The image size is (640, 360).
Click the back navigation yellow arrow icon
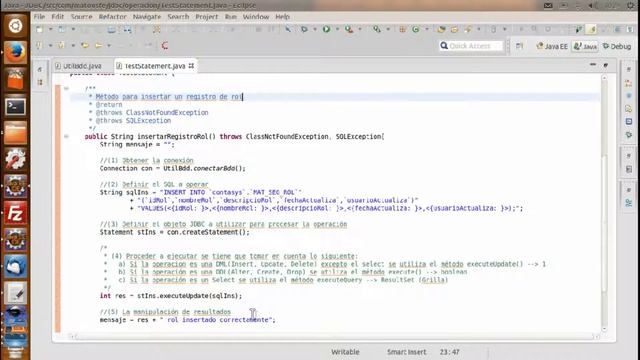click(x=85, y=45)
